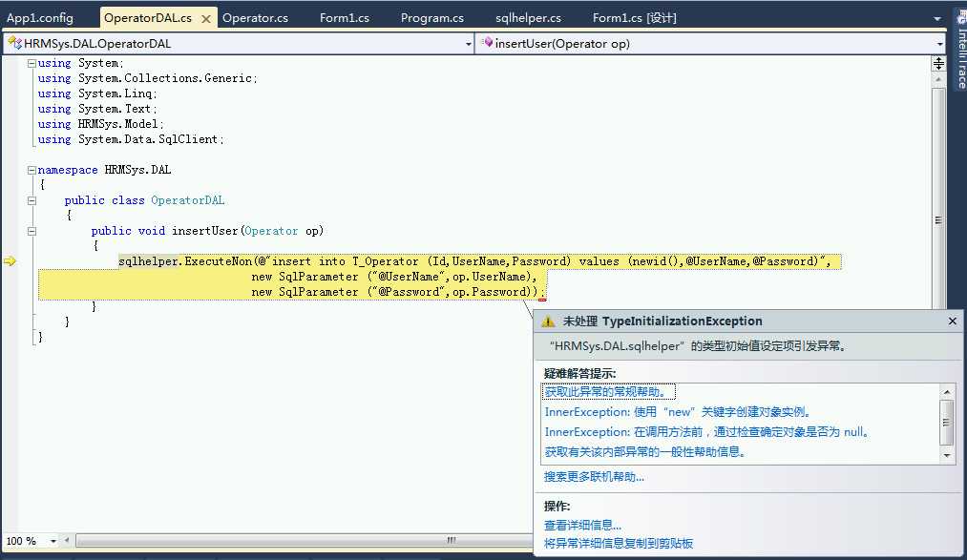Viewport: 967px width, 560px height.
Task: Open the InnerException 使用"new"关键字创建对象实例 link
Action: coord(679,412)
